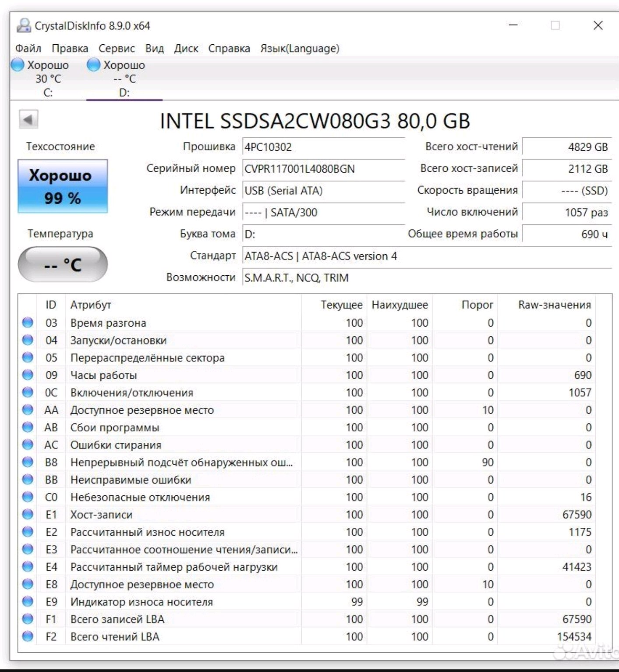This screenshot has height=672, width=619.
Task: Select the D: drive label
Action: pos(124,93)
